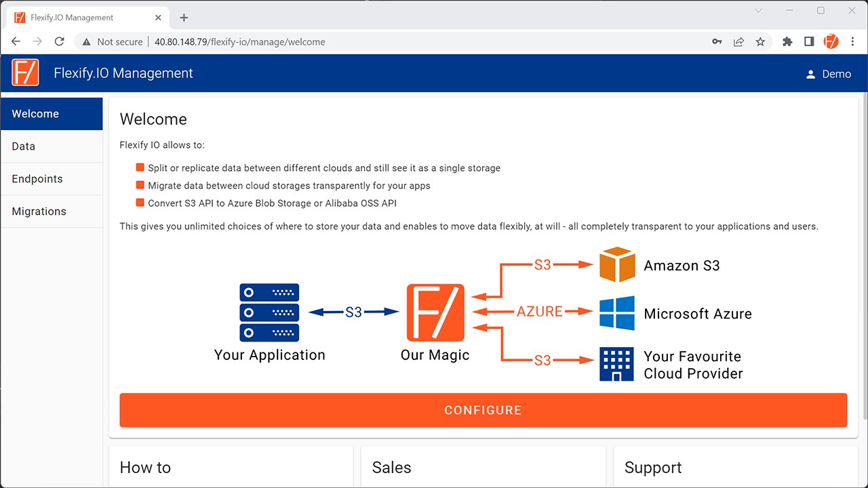Switch to the Flexify.IO Management browser tab
Screen dimensions: 868x488
[86, 18]
